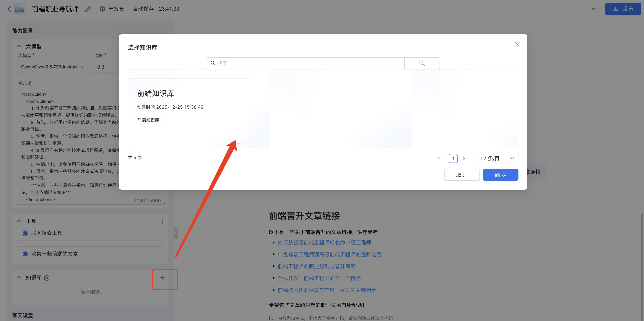This screenshot has width=644, height=321.
Task: Select page 1 in pagination
Action: click(x=453, y=158)
